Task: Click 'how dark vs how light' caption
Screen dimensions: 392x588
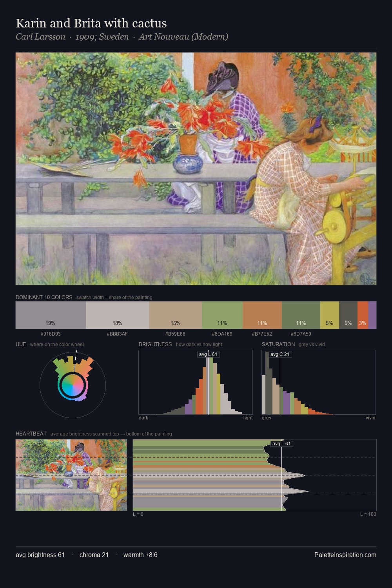Action: (x=199, y=345)
